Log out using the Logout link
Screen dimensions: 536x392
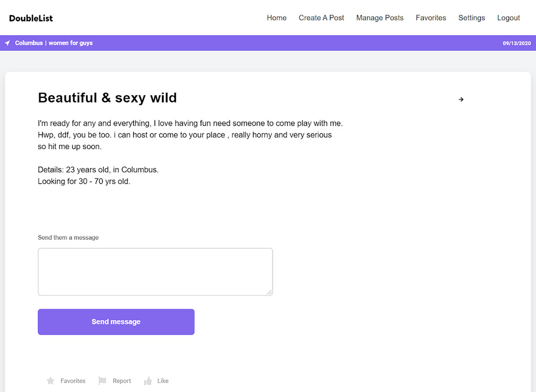pos(508,18)
